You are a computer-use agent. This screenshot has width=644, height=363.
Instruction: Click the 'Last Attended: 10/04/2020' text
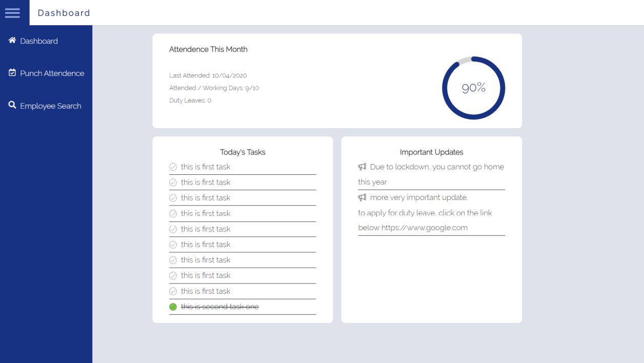208,75
